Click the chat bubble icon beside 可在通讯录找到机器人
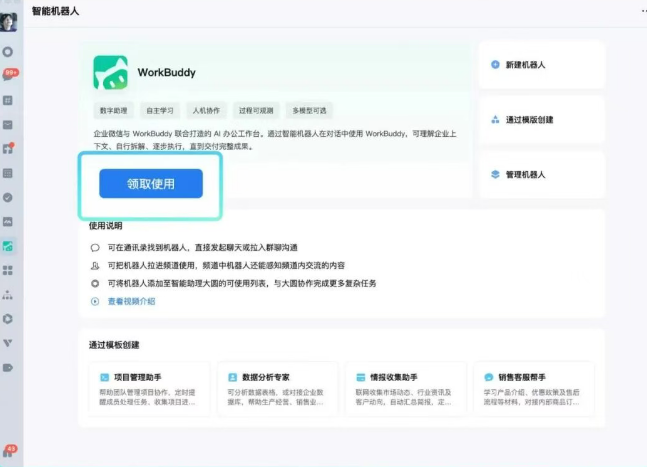Screen dimensions: 647x467 pos(95,248)
